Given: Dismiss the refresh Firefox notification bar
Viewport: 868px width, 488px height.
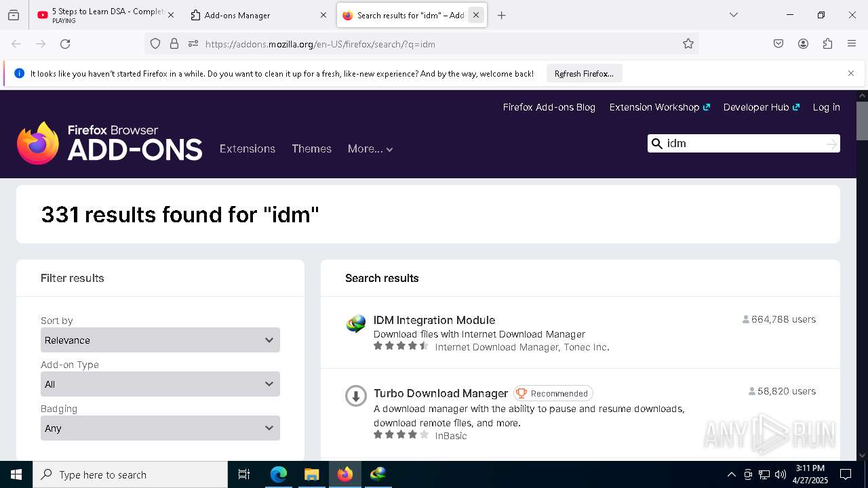Looking at the screenshot, I should pos(851,73).
